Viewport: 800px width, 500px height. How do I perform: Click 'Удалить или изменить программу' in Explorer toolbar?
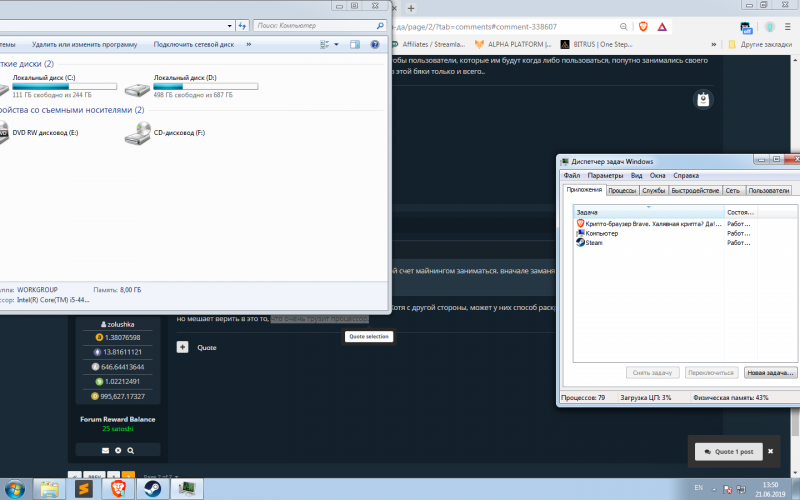click(85, 44)
